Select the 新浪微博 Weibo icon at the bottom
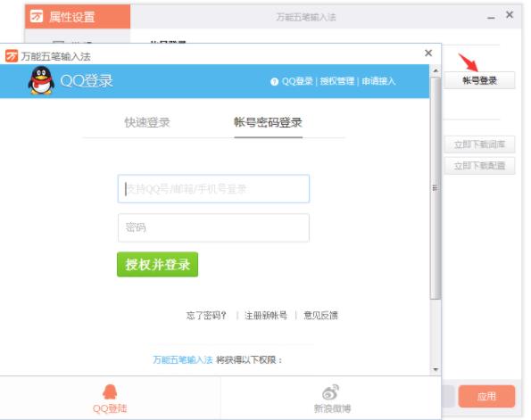 (x=331, y=391)
